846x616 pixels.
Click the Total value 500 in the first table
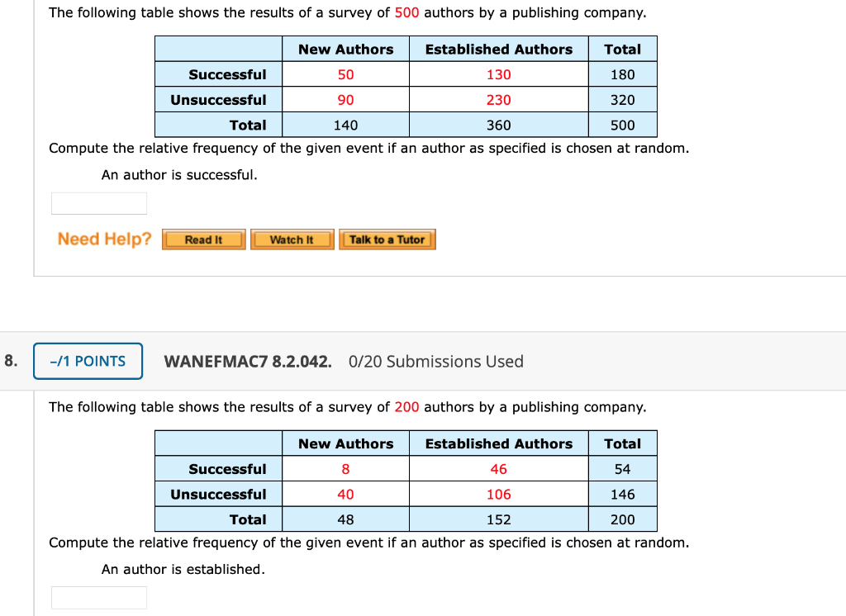coord(622,125)
